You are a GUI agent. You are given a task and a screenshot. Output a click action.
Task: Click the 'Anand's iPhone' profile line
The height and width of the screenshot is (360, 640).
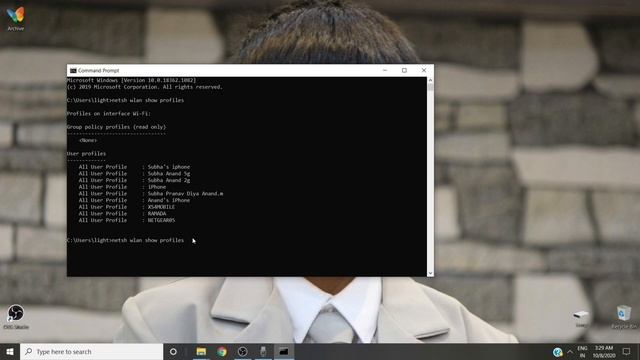[x=134, y=200]
